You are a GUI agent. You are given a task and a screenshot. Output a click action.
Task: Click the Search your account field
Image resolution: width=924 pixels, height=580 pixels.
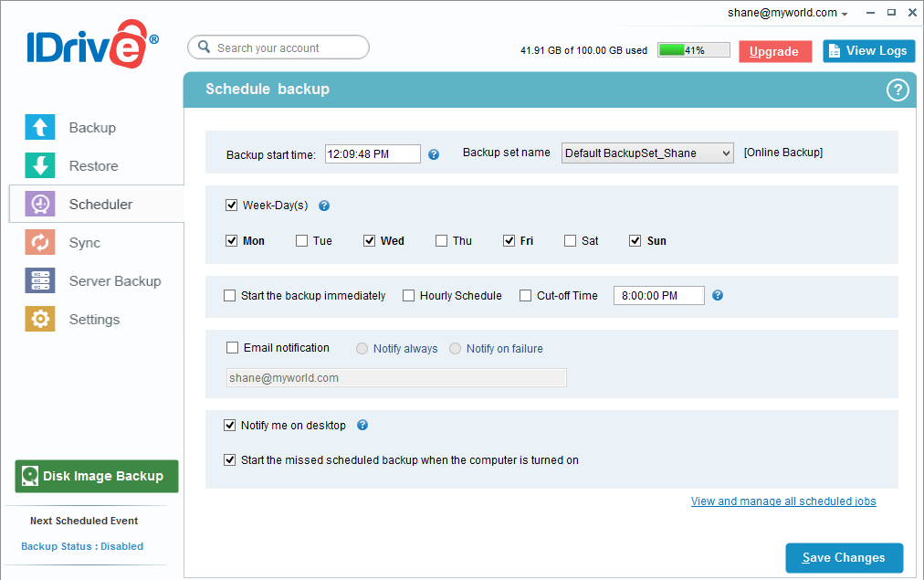278,47
